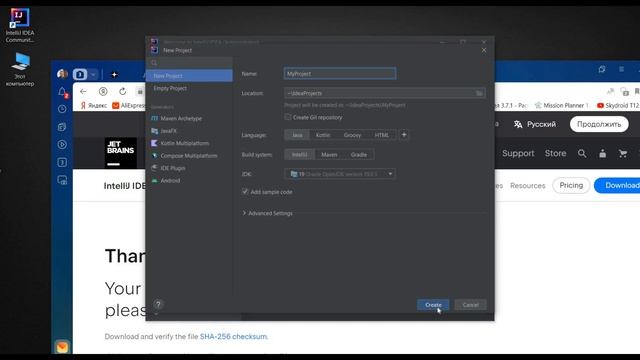Click the Create button

click(x=433, y=305)
